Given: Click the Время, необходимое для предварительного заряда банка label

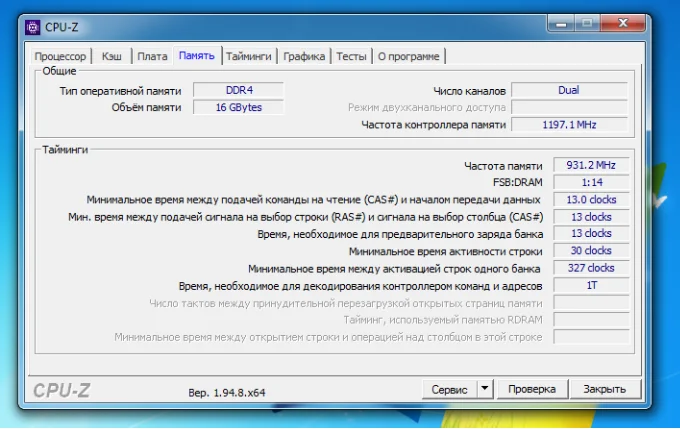Looking at the screenshot, I should (x=400, y=234).
